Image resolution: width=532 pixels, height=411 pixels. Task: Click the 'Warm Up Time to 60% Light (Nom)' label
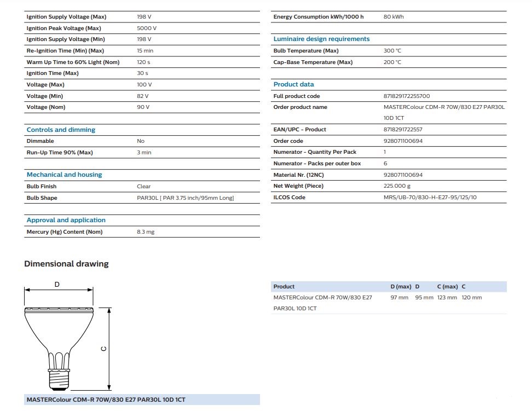73,62
